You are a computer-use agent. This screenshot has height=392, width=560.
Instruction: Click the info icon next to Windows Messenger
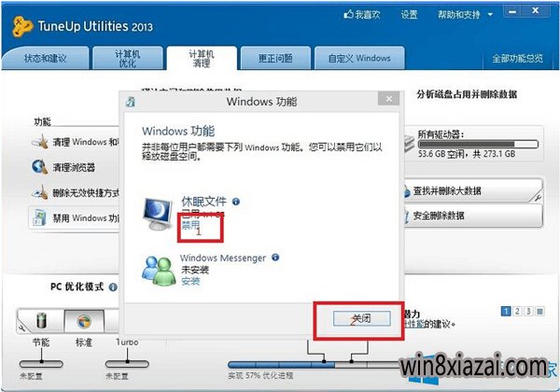pos(275,257)
